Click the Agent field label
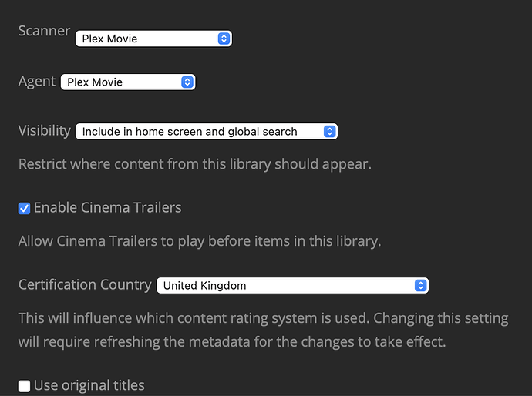532x396 pixels. pyautogui.click(x=37, y=81)
